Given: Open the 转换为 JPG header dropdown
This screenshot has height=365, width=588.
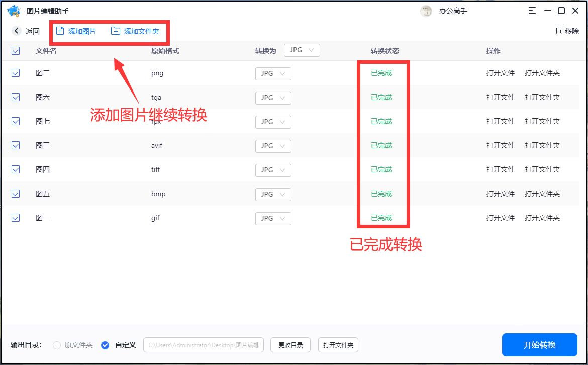Looking at the screenshot, I should point(302,50).
